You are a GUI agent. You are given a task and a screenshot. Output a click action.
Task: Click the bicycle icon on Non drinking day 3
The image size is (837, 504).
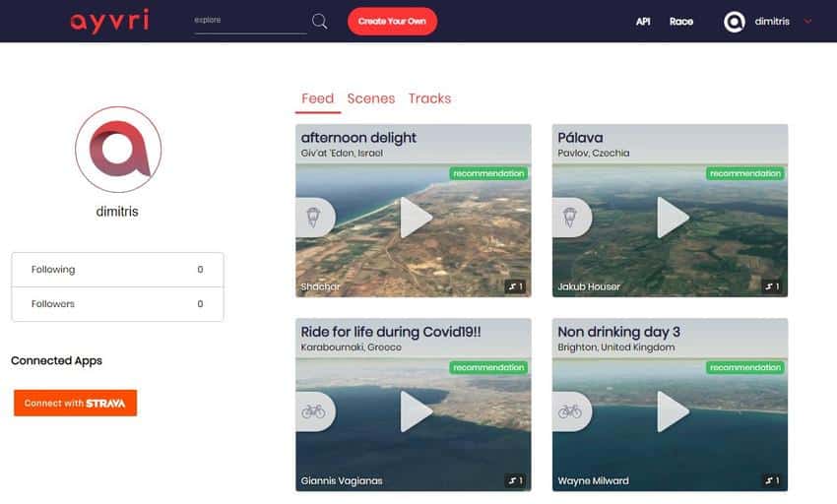tap(570, 411)
